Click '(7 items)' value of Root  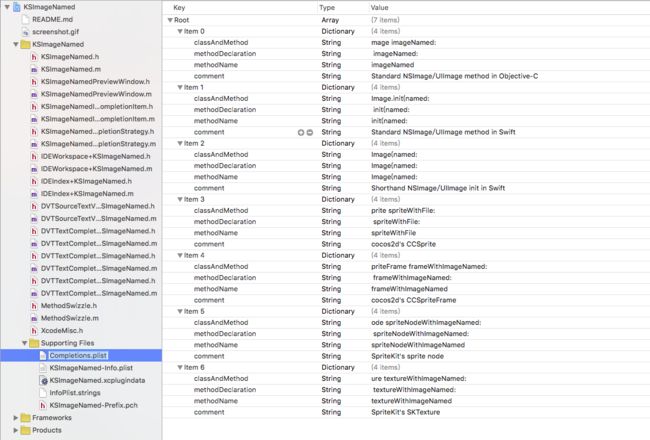click(x=385, y=20)
